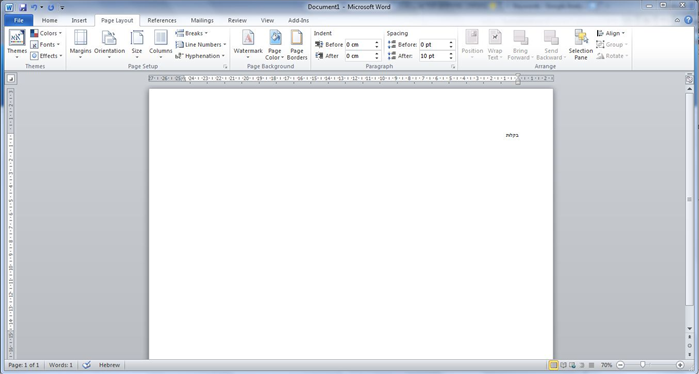The width and height of the screenshot is (699, 374).
Task: Increase Indent Before with spinner arrows
Action: 377,43
